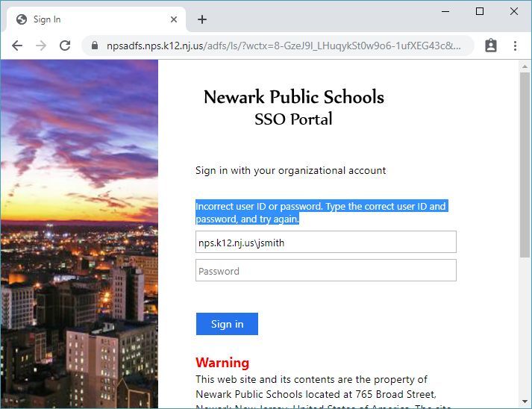
Task: Click the SSO Portal subtitle
Action: pos(293,119)
